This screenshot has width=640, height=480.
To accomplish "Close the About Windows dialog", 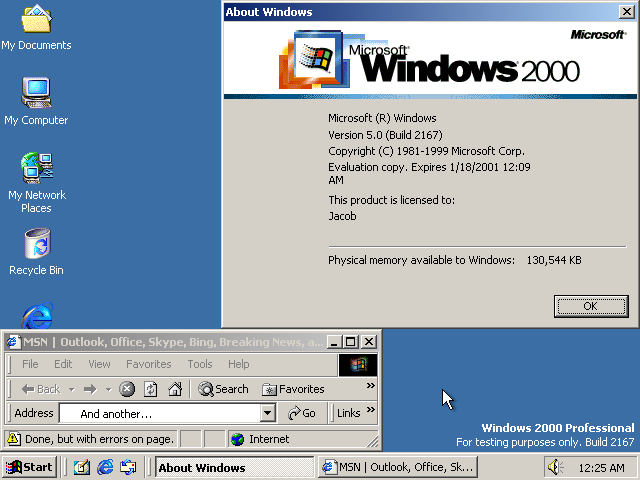I will [626, 11].
